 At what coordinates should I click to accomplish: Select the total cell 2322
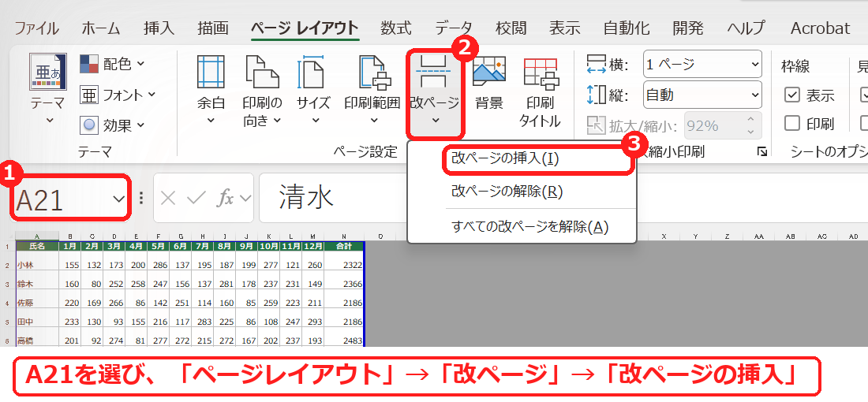[x=344, y=261]
